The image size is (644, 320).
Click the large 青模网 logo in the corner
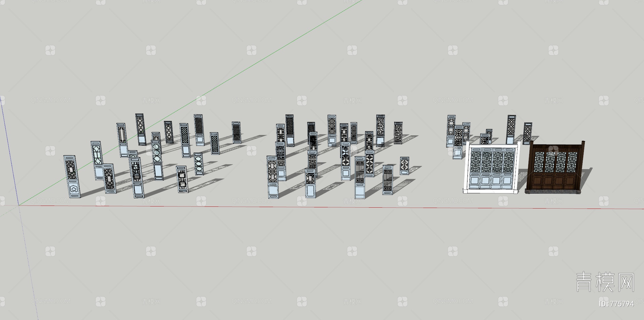(605, 282)
